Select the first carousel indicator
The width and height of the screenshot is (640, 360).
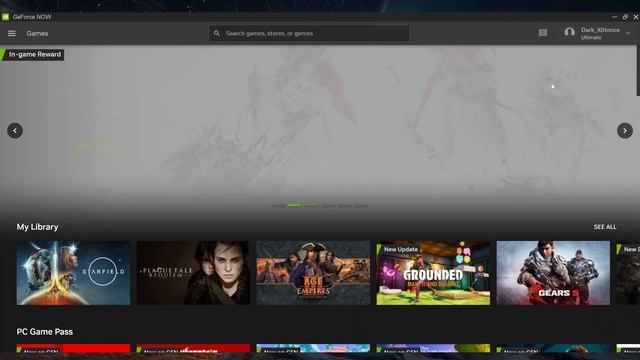(278, 205)
